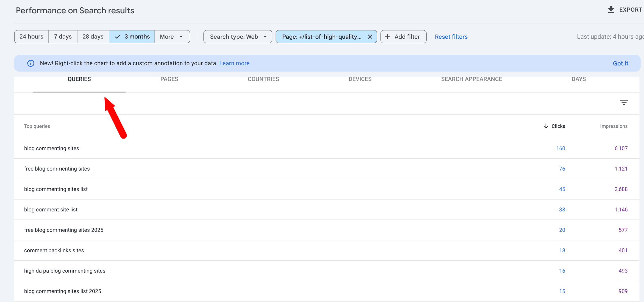Dismiss the banner with Got it

[x=620, y=63]
